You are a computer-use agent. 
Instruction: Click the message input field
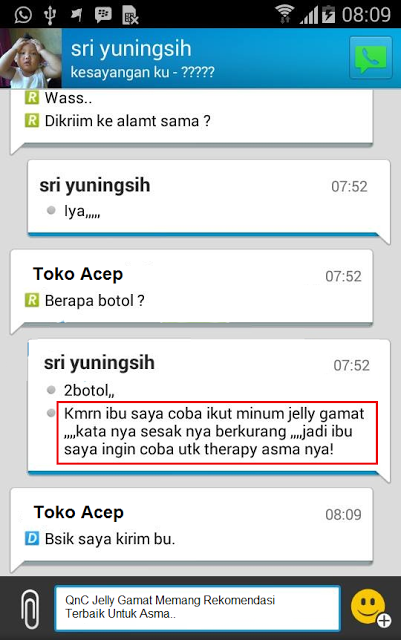pos(197,608)
